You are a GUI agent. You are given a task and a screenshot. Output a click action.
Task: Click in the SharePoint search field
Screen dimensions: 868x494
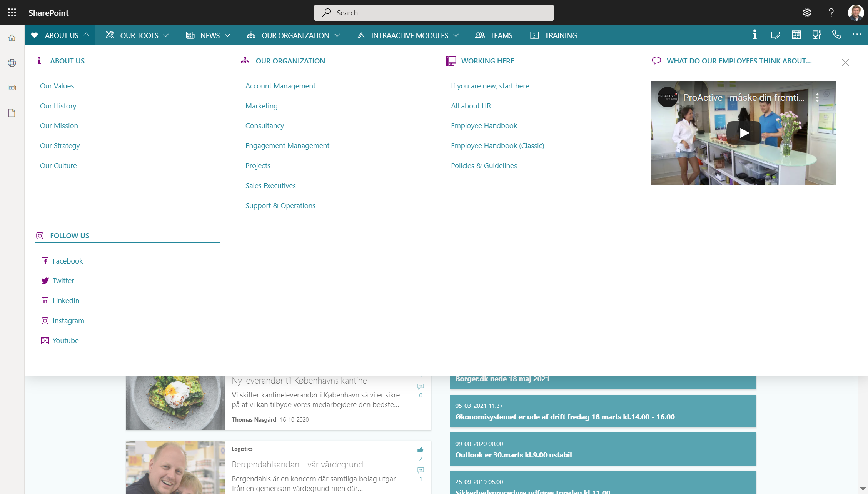pos(434,13)
